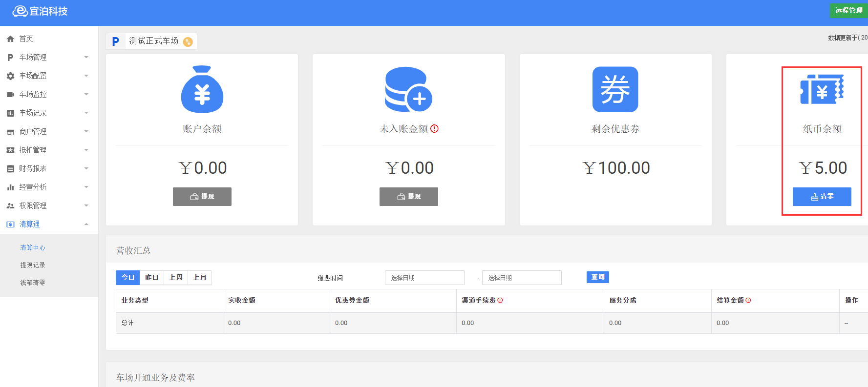This screenshot has width=868, height=387.
Task: Click the info icon beside 渠道手续费
Action: (500, 300)
